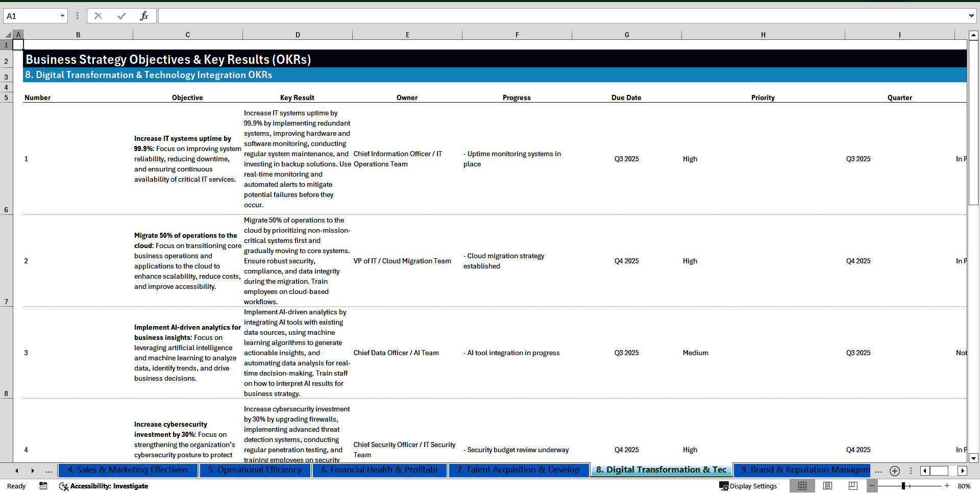
Task: Select Page Layout view icon
Action: [827, 486]
